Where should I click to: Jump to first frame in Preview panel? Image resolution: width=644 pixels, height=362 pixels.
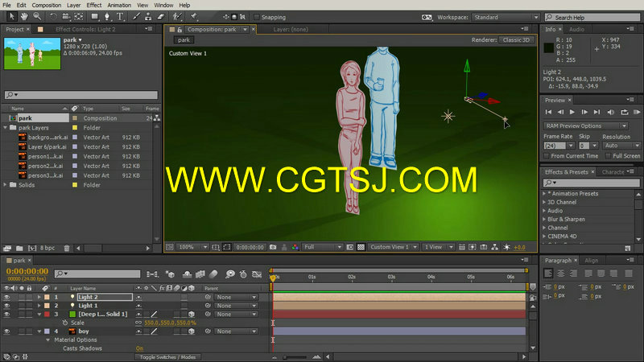[548, 112]
